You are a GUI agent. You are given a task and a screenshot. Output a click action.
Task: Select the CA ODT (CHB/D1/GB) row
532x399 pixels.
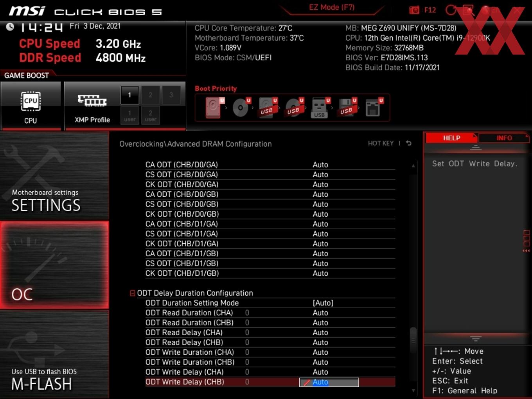270,253
